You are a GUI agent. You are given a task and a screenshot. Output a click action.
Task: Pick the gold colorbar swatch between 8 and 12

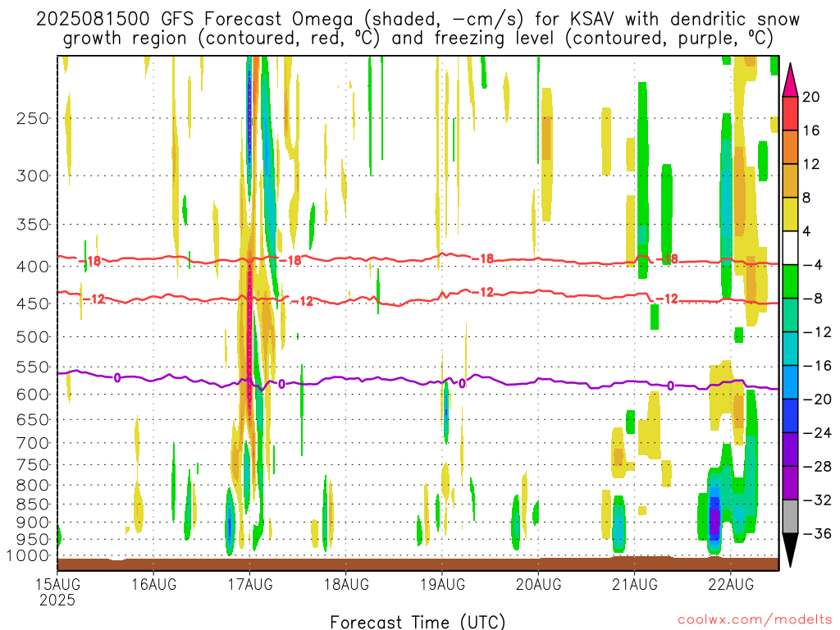[790, 181]
